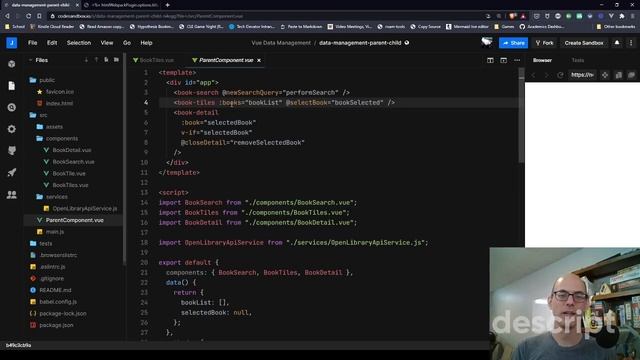
Task: Click the last icon in preview toolbar
Action: (x=631, y=75)
